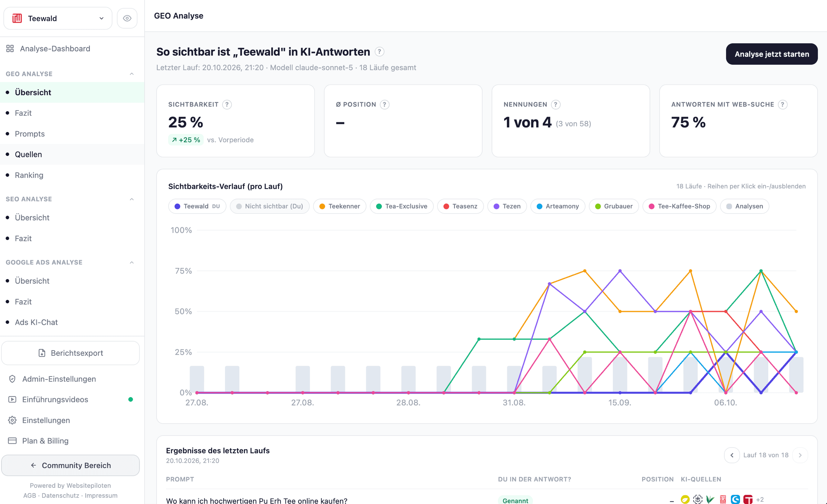Click the Nennungen help icon

556,104
